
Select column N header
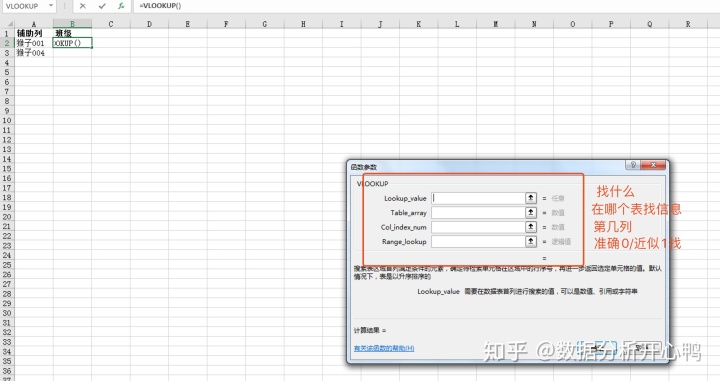click(534, 24)
